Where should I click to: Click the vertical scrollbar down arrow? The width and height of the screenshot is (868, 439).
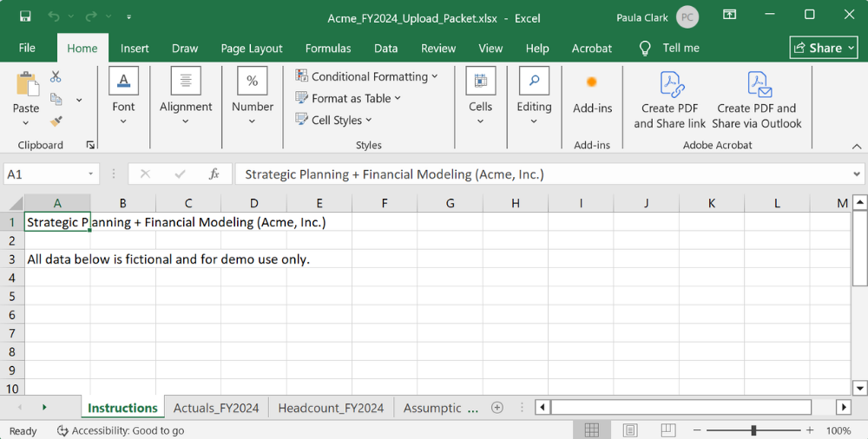(859, 388)
